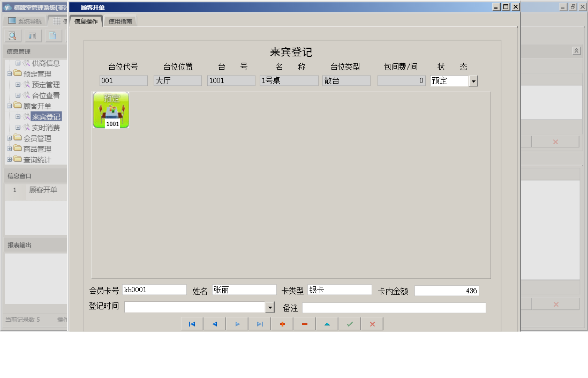Add a new record with plus icon
Screen dimensions: 588x378
tap(282, 324)
